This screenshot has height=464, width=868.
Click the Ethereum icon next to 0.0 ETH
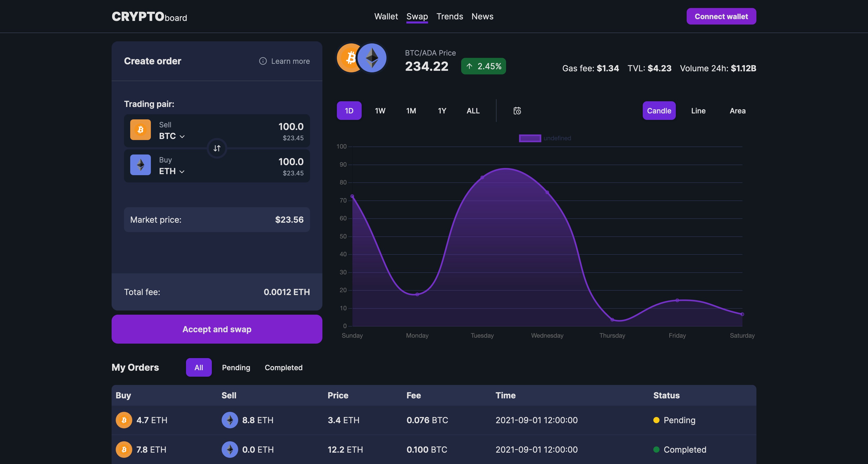click(230, 450)
